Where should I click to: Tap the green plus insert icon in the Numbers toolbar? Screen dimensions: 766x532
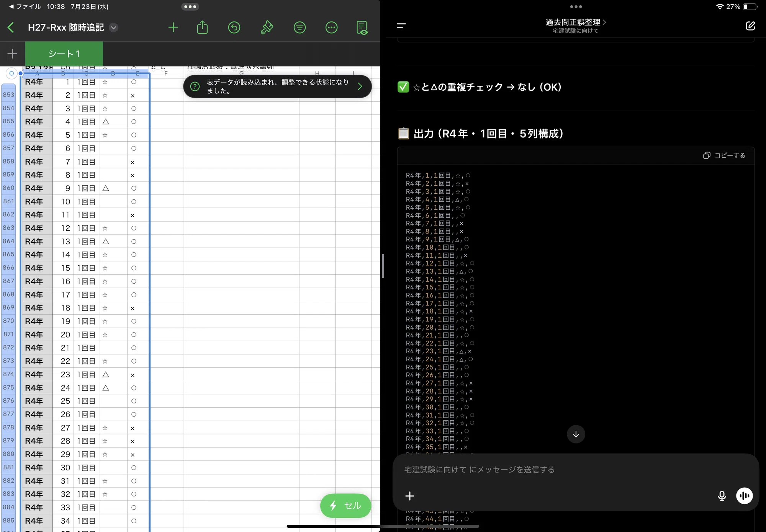pyautogui.click(x=173, y=28)
